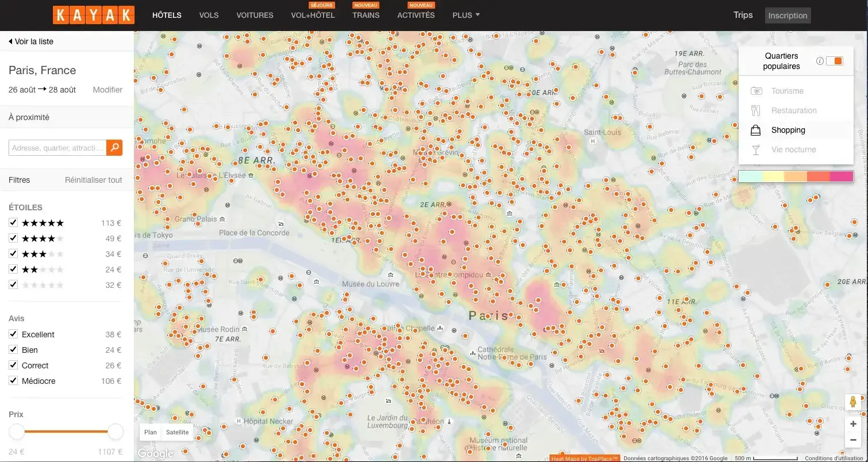This screenshot has height=462, width=868.
Task: Click the 28 août check-out date
Action: pyautogui.click(x=63, y=90)
